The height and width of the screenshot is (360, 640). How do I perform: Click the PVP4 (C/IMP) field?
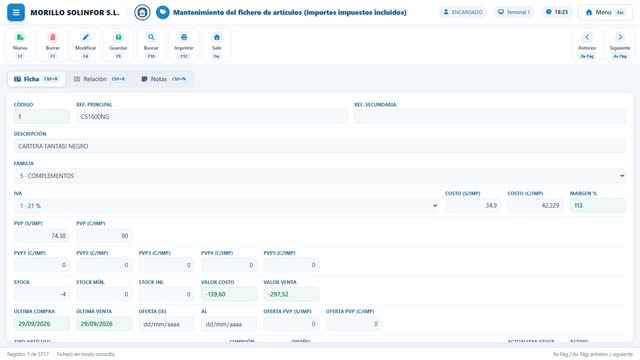tap(229, 265)
